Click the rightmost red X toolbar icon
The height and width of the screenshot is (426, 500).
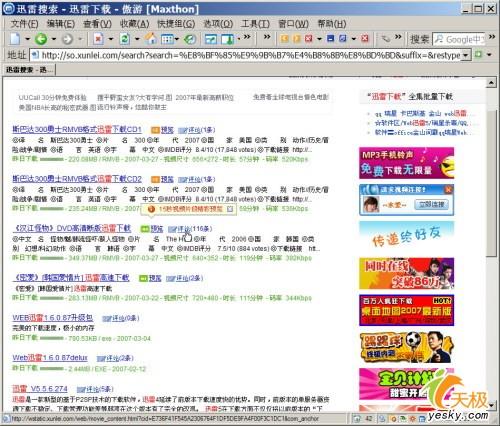point(365,39)
